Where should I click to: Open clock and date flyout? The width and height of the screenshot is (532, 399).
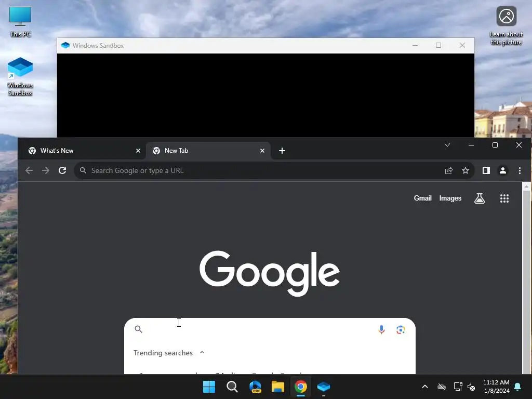(496, 387)
